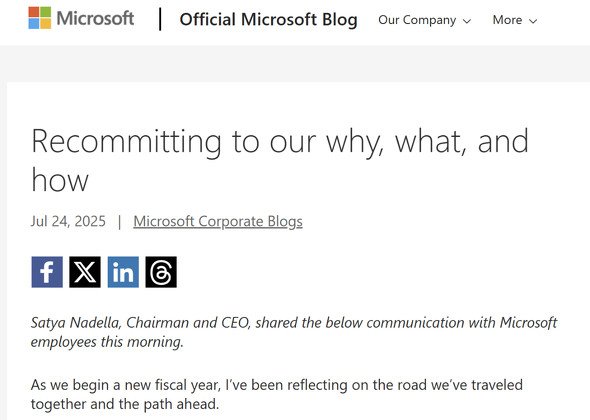Click the Microsoft four-square logo

click(40, 18)
